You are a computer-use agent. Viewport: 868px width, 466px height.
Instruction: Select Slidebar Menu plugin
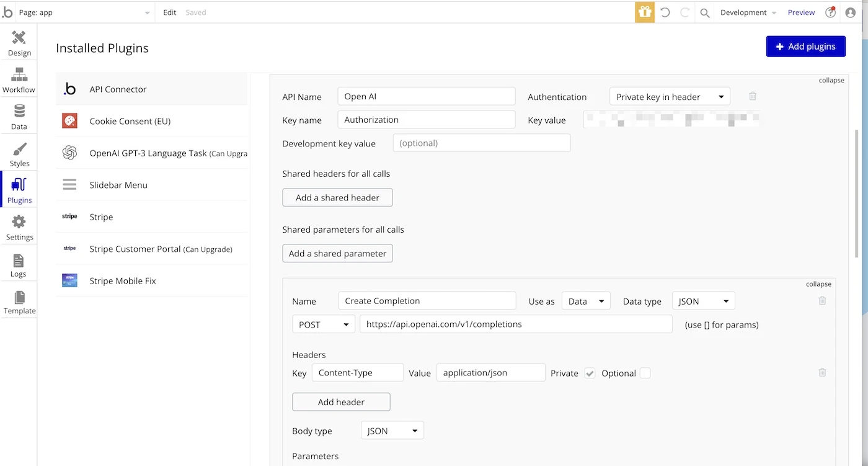151,185
